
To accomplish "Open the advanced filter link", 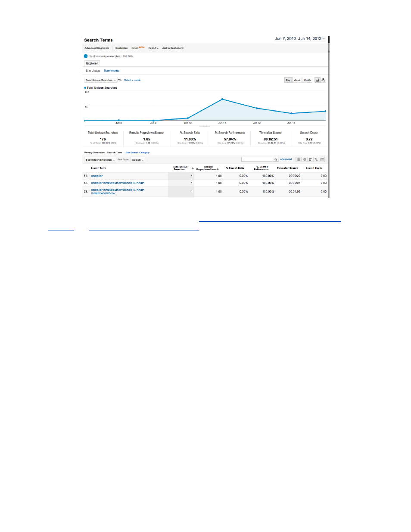I will pos(286,159).
